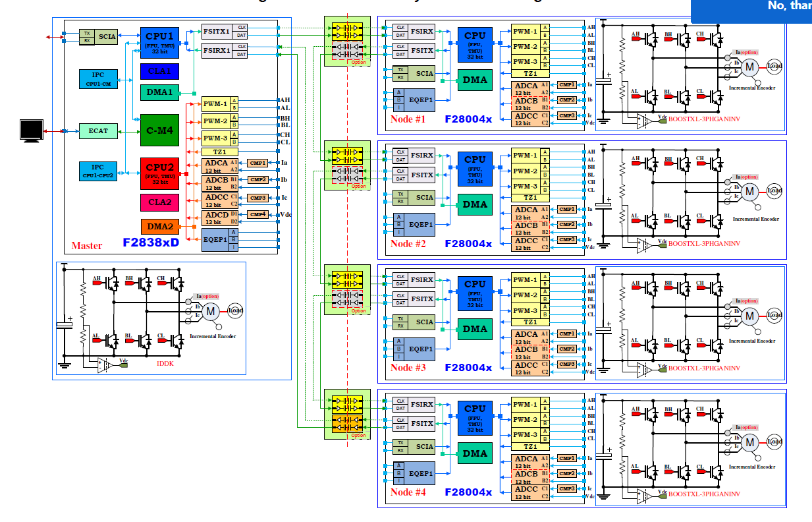This screenshot has height=522, width=812.
Task: Click the red CPU2 block in Master
Action: 159,173
